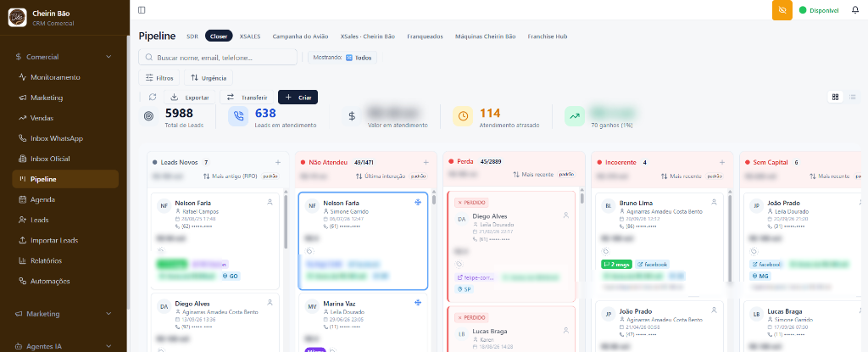
Task: Collapse the Comercial sidebar section
Action: [64, 57]
